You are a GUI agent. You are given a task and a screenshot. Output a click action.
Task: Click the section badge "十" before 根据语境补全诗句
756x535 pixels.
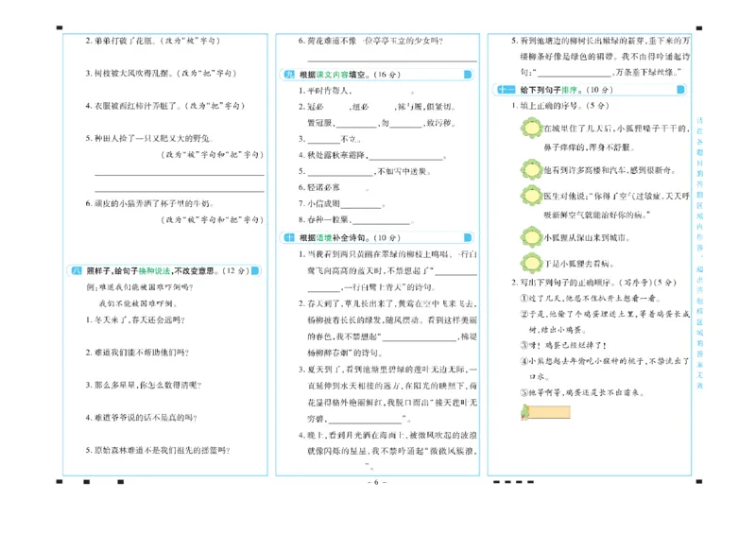click(289, 237)
